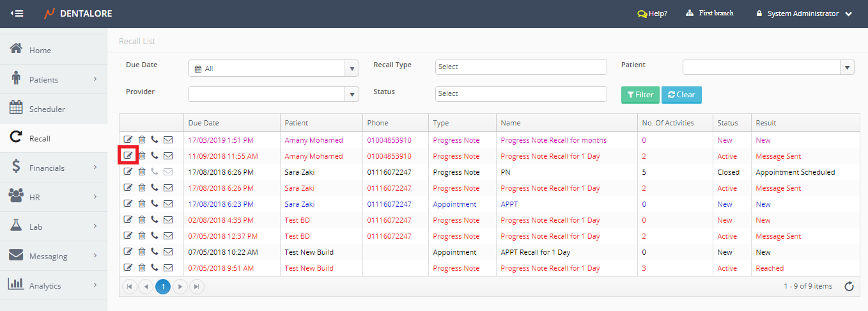Image resolution: width=868 pixels, height=311 pixels.
Task: Open the Provider dropdown arrow
Action: tap(352, 94)
